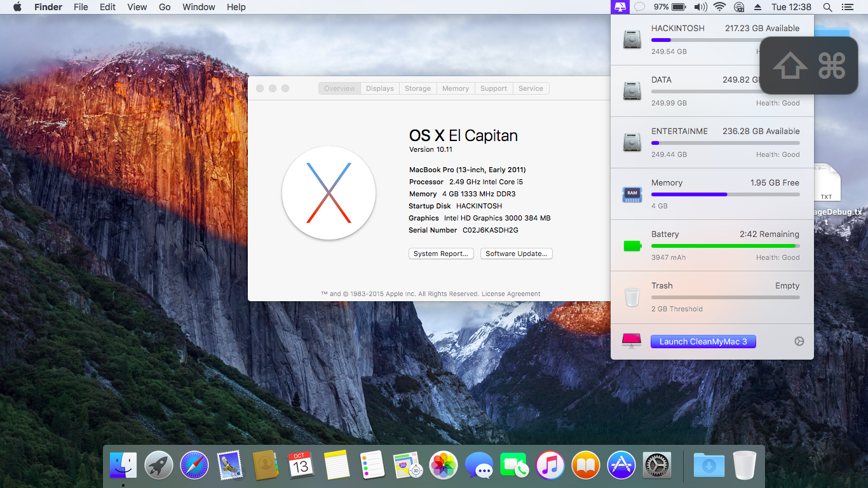
Task: Open the Go menu in menu bar
Action: tap(165, 7)
